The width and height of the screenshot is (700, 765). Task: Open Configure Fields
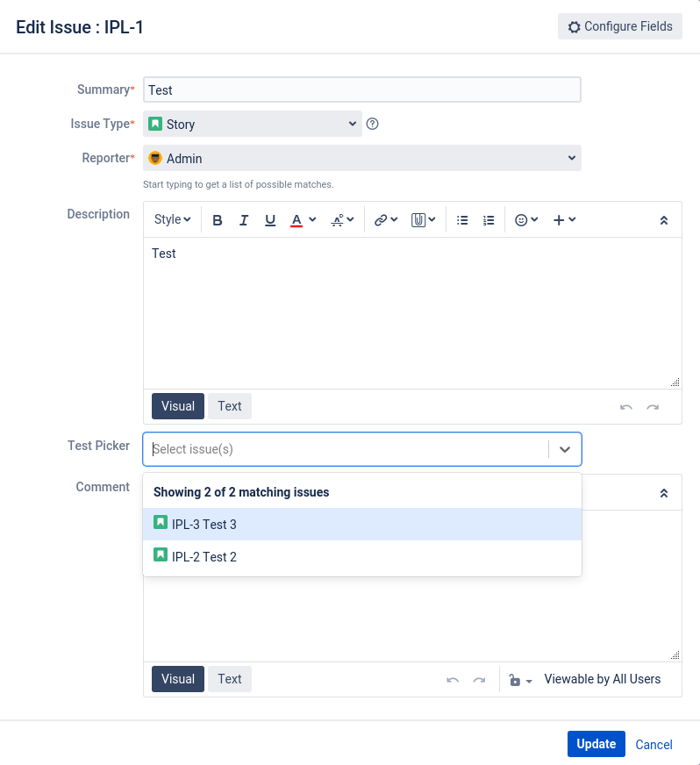click(x=620, y=26)
